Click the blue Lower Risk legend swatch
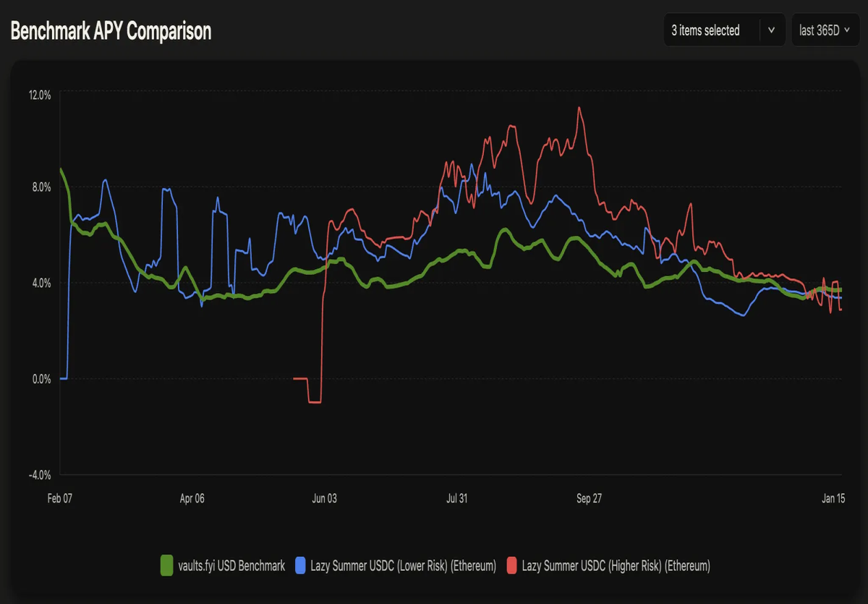This screenshot has width=868, height=604. (300, 566)
